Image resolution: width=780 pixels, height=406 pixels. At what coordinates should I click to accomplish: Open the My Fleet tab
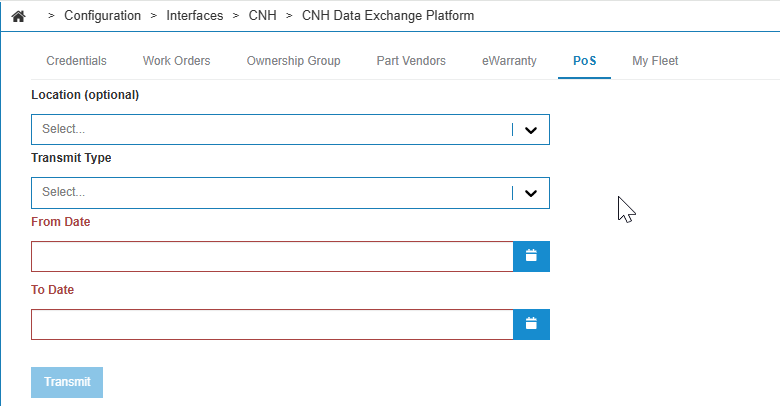click(x=655, y=61)
